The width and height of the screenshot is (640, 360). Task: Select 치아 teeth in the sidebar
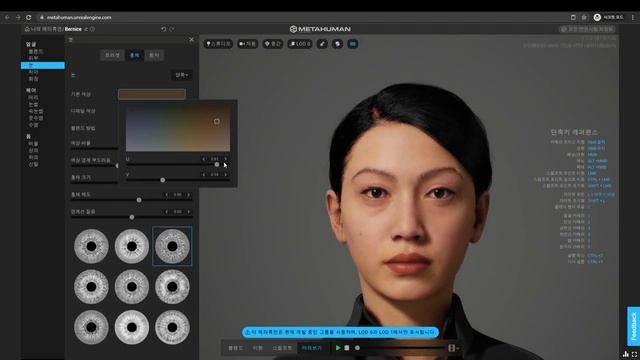pyautogui.click(x=33, y=72)
